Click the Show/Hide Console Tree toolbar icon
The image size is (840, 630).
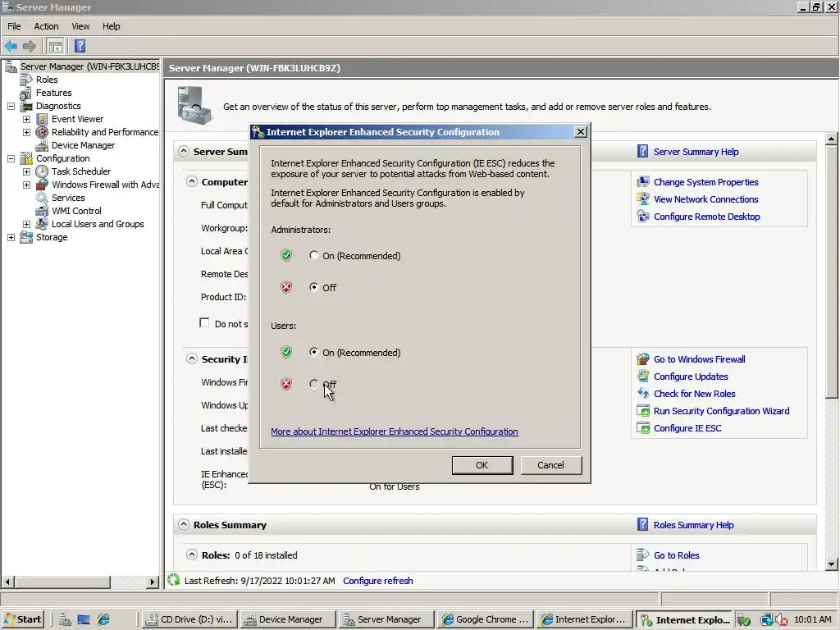55,46
